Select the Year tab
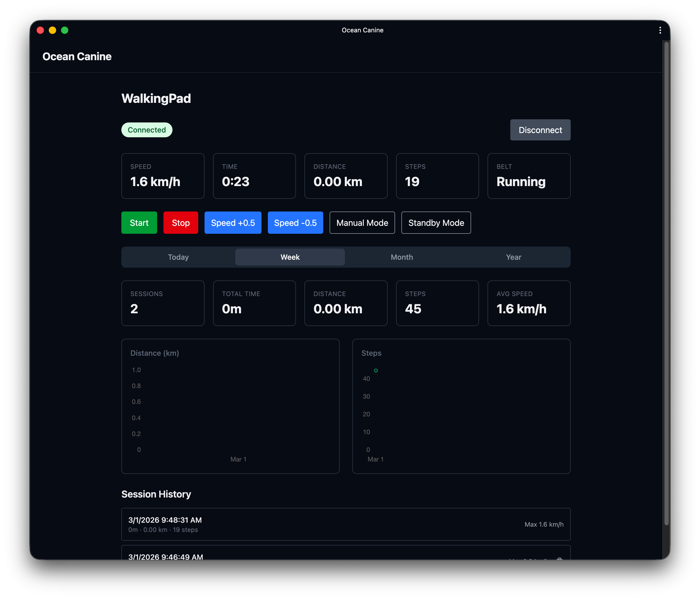Screen dimensions: 700x599 513,257
